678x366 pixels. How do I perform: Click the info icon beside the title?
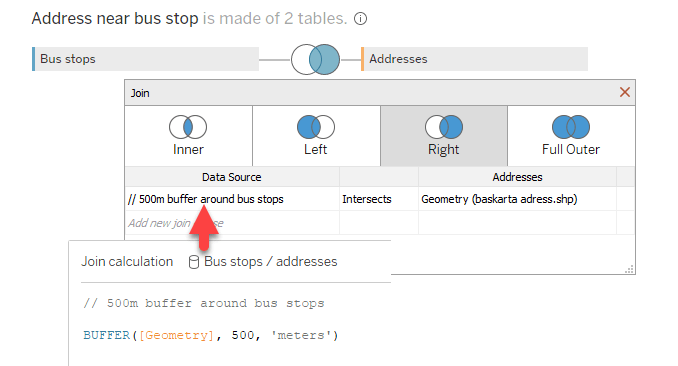click(360, 19)
